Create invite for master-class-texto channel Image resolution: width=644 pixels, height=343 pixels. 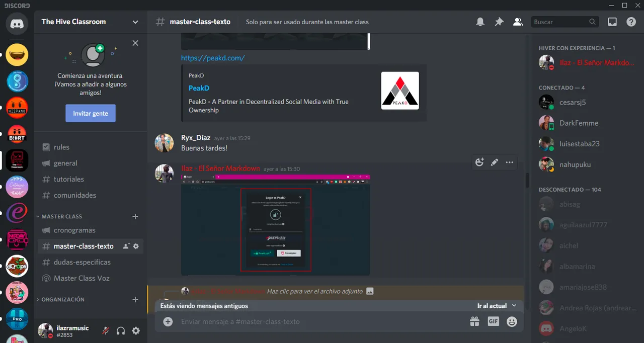(126, 246)
